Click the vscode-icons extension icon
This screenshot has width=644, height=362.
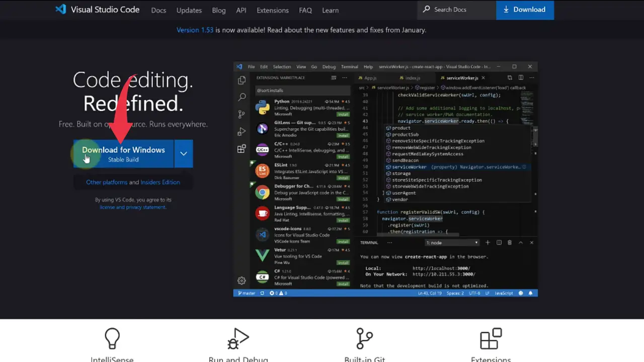262,234
